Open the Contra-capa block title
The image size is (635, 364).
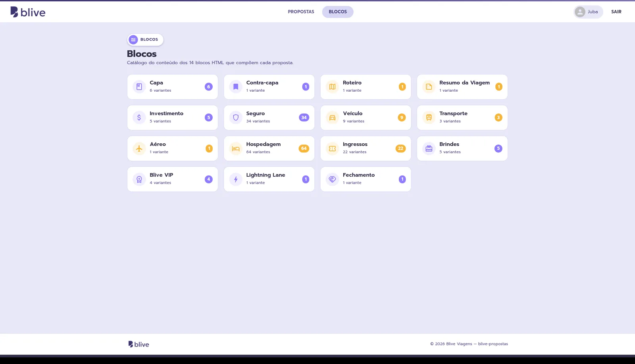262,83
